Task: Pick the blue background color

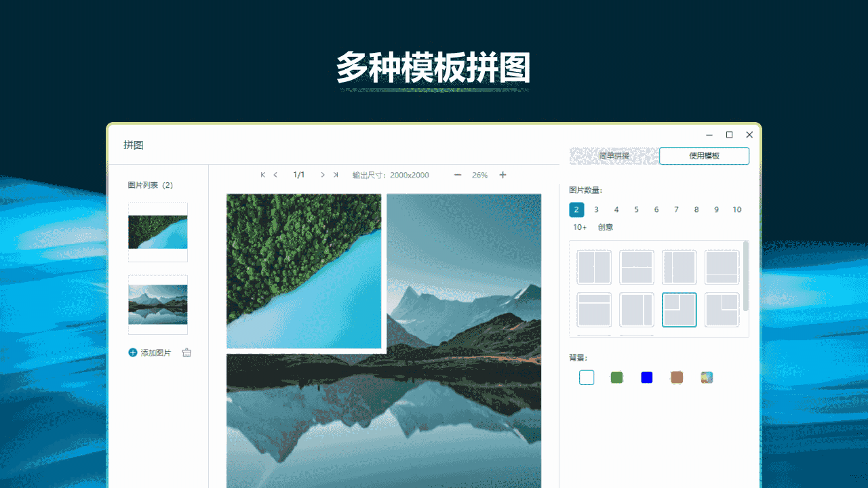Action: point(646,378)
